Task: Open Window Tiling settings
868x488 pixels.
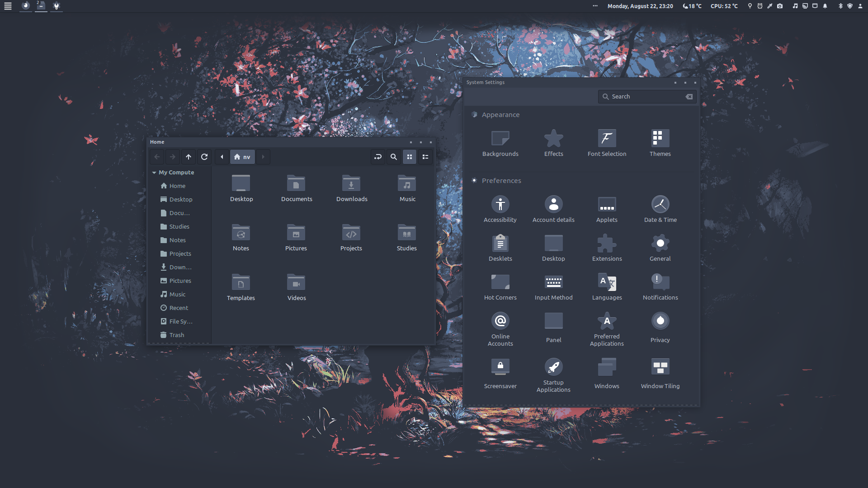Action: (660, 367)
